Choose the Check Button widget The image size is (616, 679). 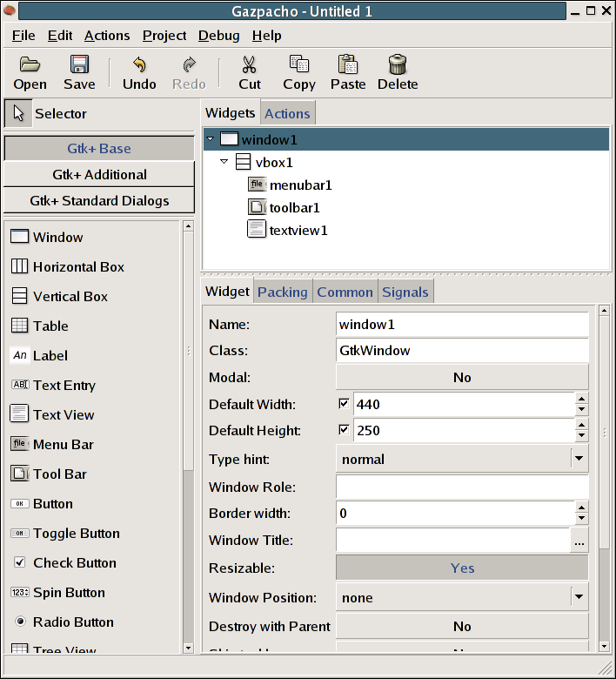coord(64,562)
